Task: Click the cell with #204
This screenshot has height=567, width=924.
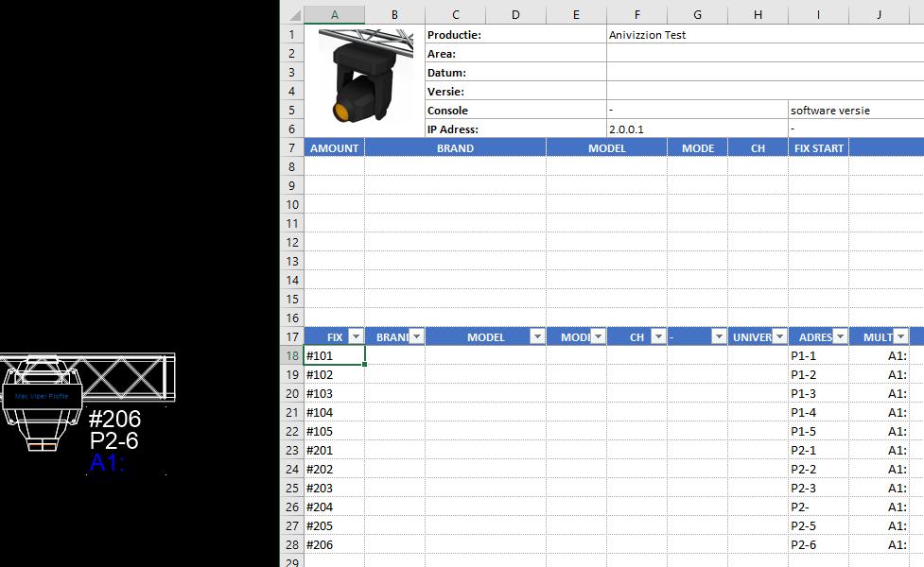Action: point(334,507)
